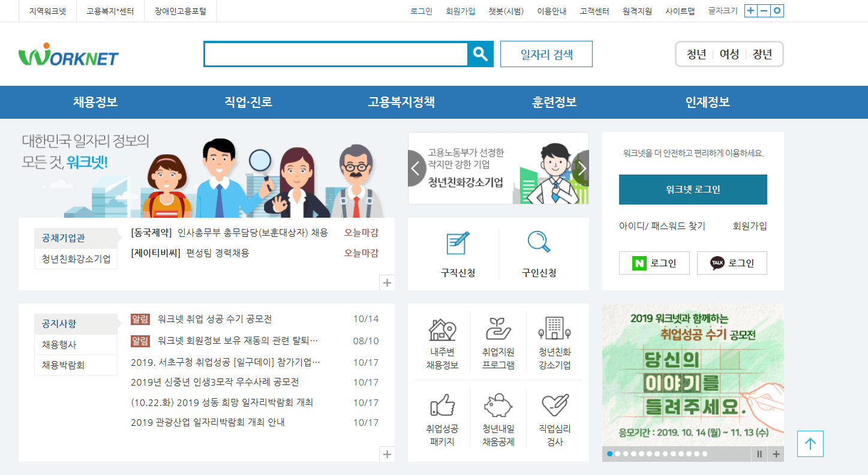The image size is (868, 475).
Task: Open the 고용복지+센터 top link
Action: coord(110,11)
